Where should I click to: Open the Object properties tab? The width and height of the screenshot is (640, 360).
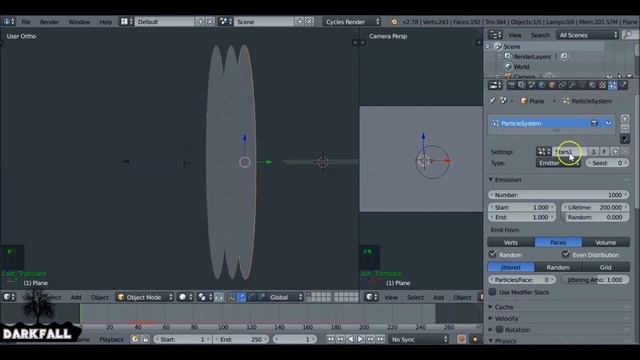552,85
